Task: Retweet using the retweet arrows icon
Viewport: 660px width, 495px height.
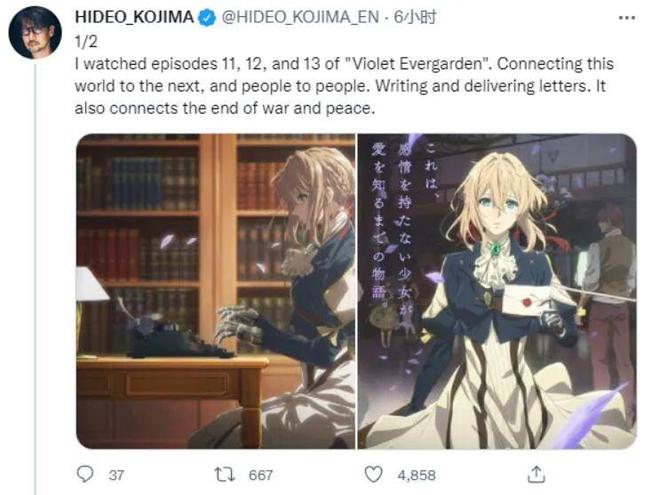Action: coord(225,474)
